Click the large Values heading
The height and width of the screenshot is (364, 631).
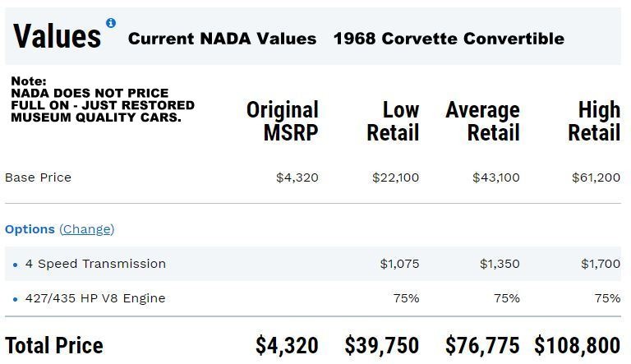[57, 36]
